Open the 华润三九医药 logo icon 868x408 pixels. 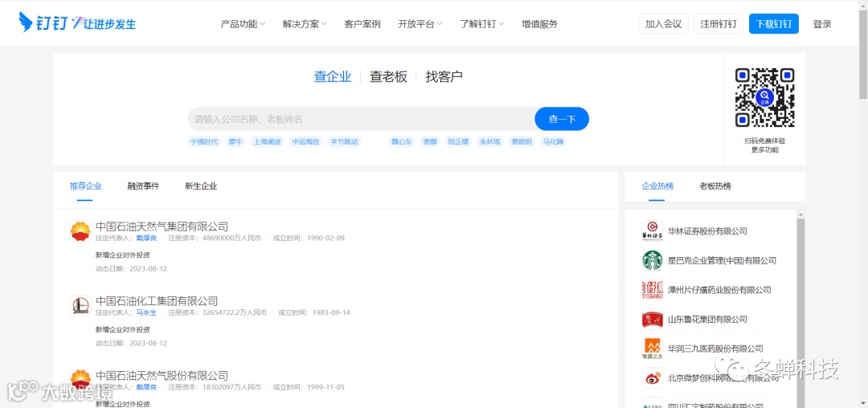(x=652, y=349)
